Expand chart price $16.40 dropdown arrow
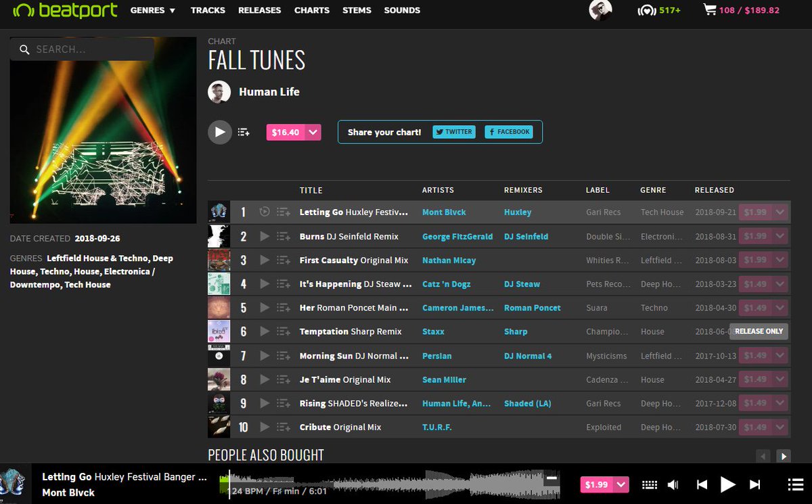This screenshot has width=812, height=504. click(x=313, y=133)
